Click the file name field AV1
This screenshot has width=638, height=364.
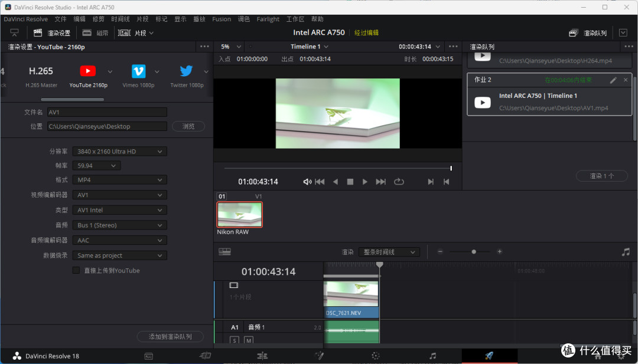107,112
